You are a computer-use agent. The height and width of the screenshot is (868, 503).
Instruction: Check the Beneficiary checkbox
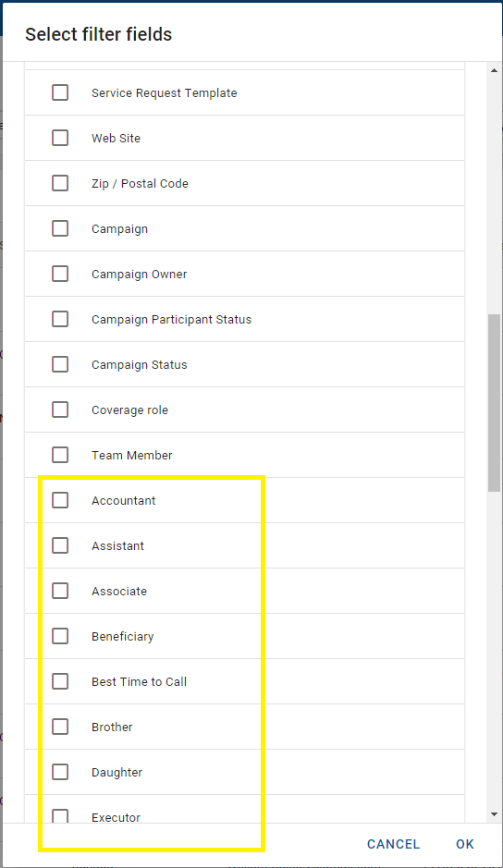(x=60, y=636)
